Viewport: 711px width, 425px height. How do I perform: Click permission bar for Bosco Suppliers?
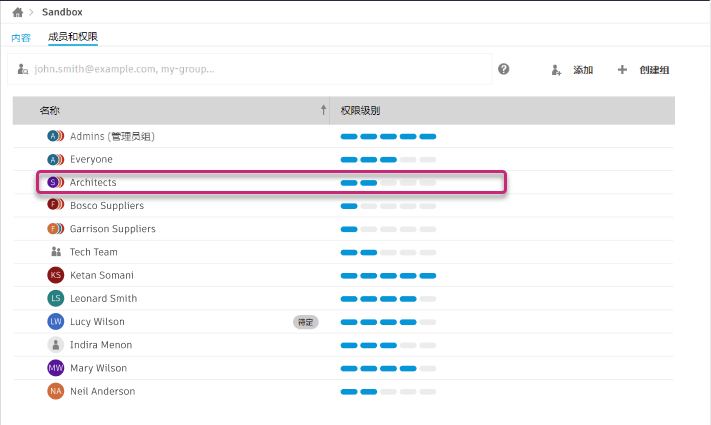388,206
